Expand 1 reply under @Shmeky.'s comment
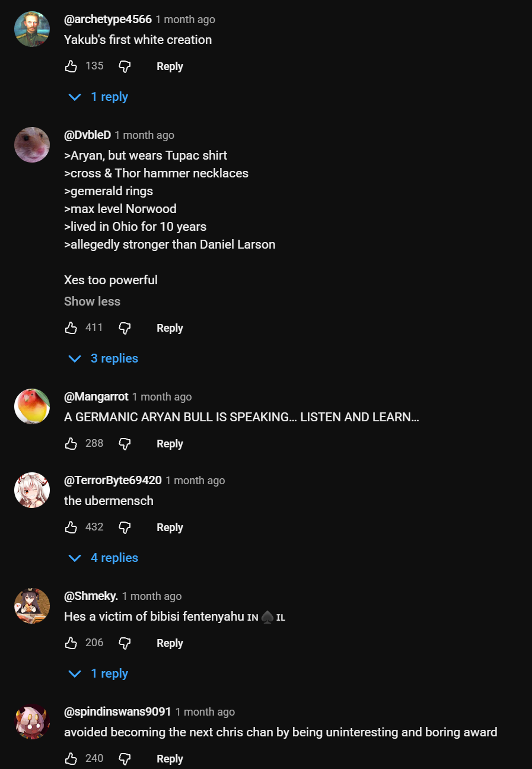Image resolution: width=532 pixels, height=769 pixels. click(99, 673)
